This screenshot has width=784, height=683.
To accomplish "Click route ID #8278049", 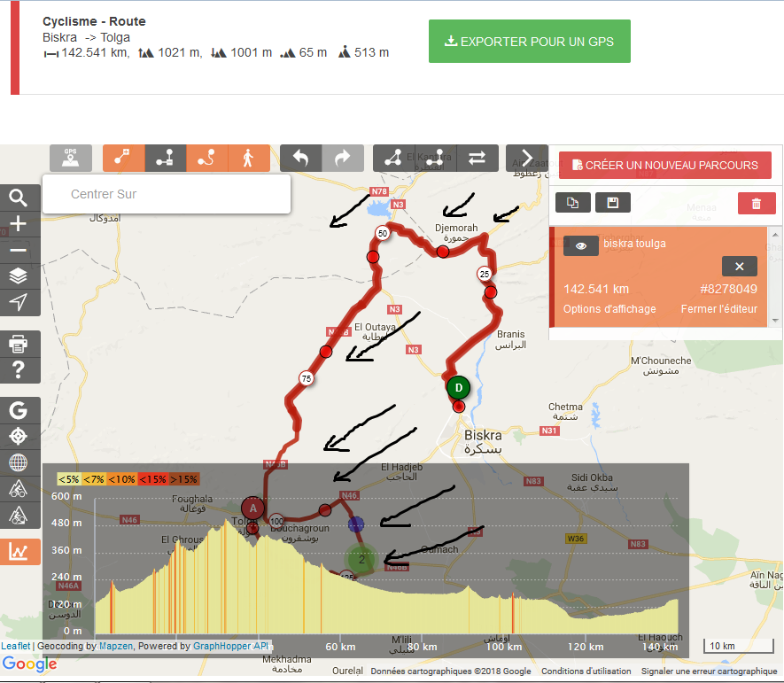I will pos(728,289).
